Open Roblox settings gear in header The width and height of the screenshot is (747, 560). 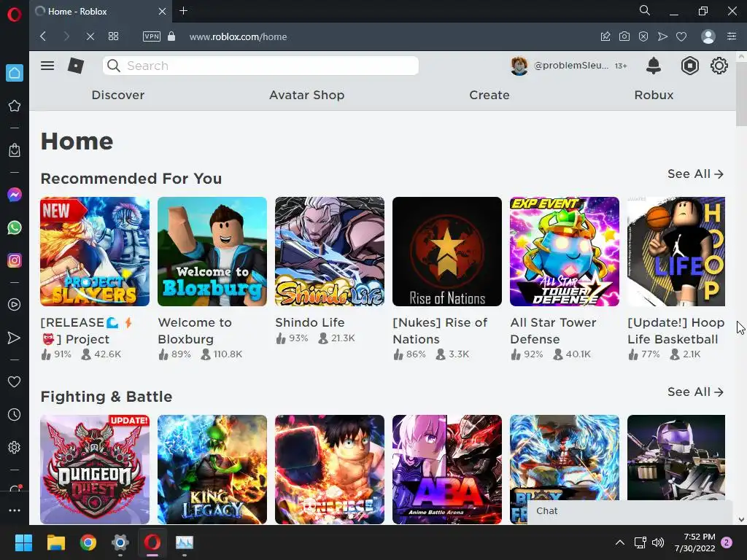719,66
